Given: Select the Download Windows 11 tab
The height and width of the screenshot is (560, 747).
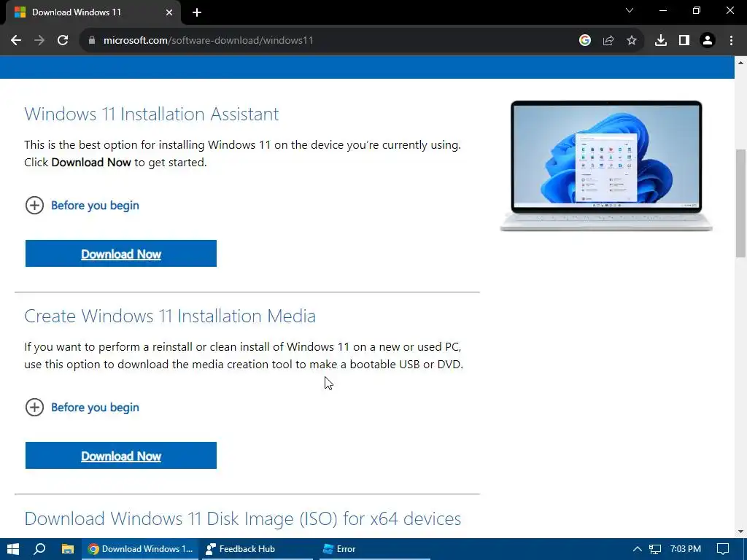Looking at the screenshot, I should pyautogui.click(x=93, y=12).
